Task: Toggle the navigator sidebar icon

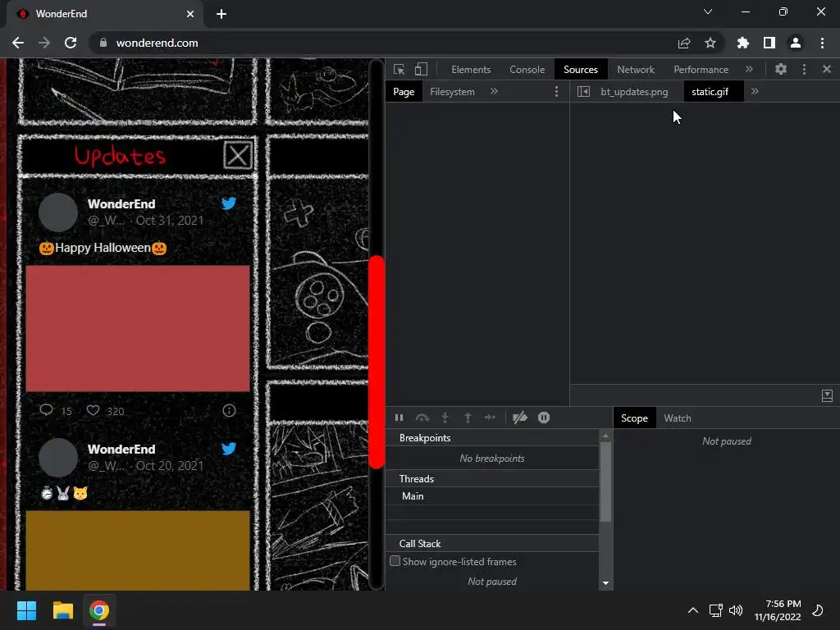Action: click(x=583, y=92)
